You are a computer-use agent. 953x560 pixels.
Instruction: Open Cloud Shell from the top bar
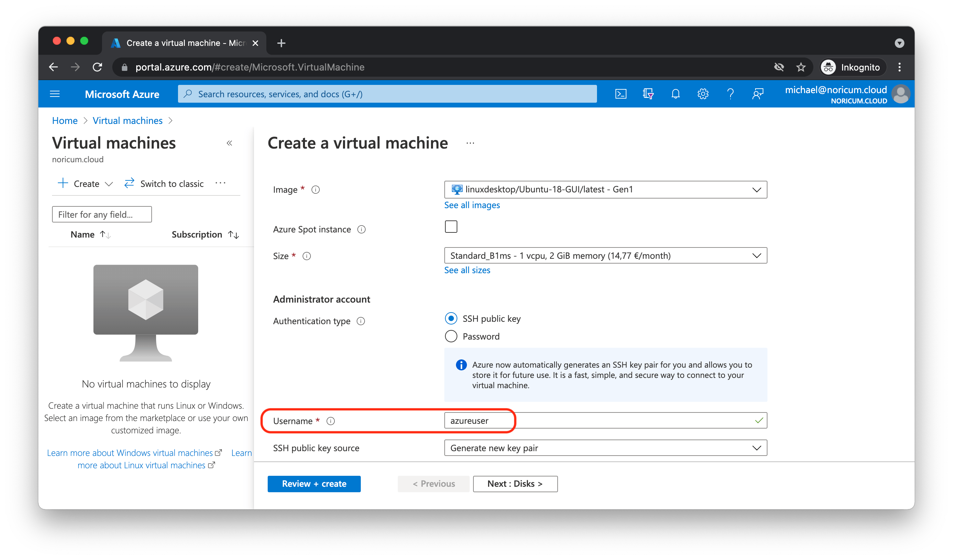[621, 94]
